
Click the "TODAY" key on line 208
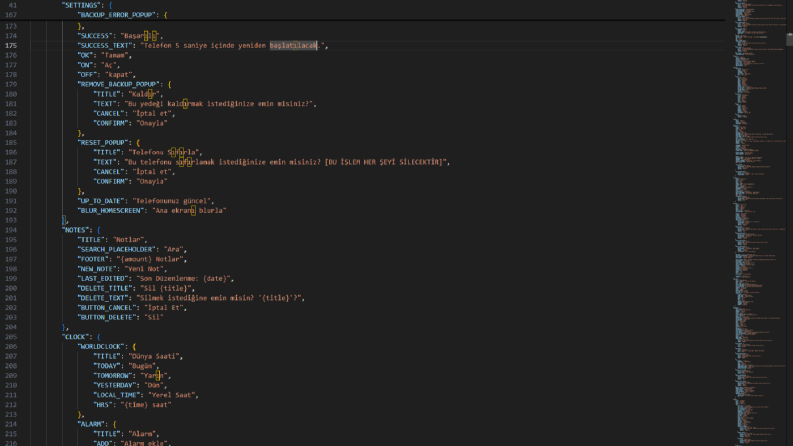(107, 366)
